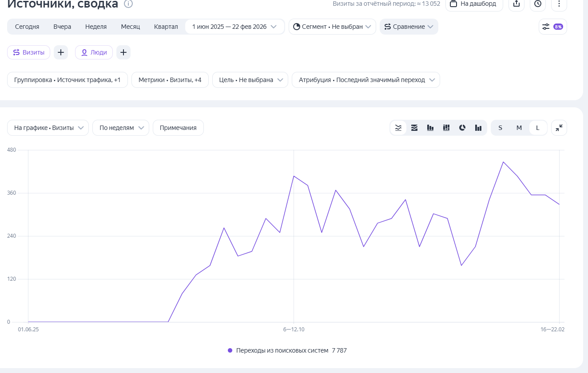Expand the Сегмент dropdown
This screenshot has width=588, height=373.
pos(332,27)
